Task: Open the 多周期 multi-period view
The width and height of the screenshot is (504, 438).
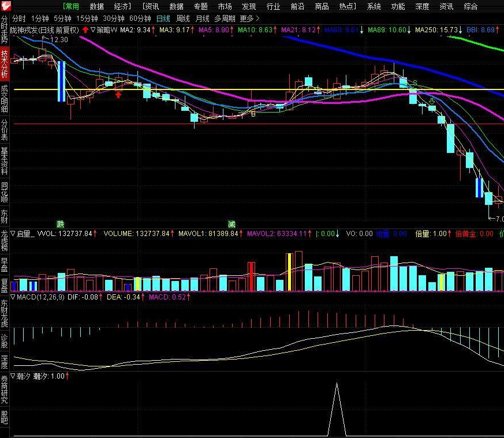Action: [x=225, y=18]
